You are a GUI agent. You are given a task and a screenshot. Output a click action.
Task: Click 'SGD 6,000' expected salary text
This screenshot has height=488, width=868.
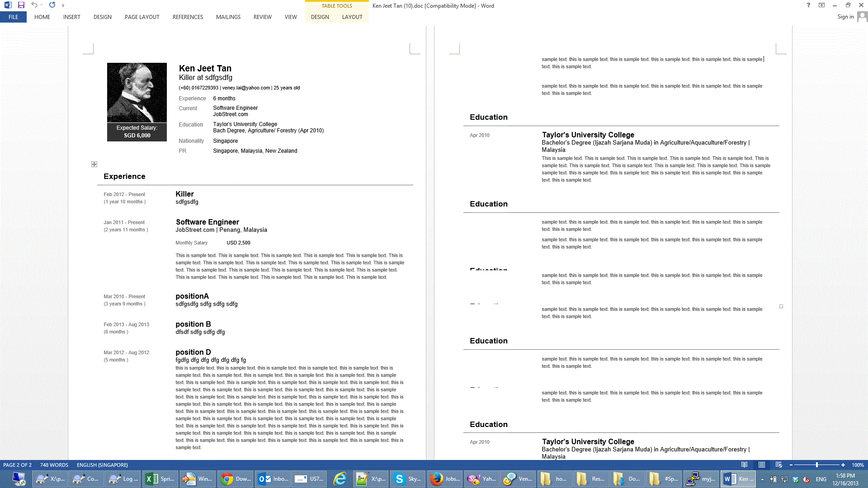pyautogui.click(x=137, y=136)
